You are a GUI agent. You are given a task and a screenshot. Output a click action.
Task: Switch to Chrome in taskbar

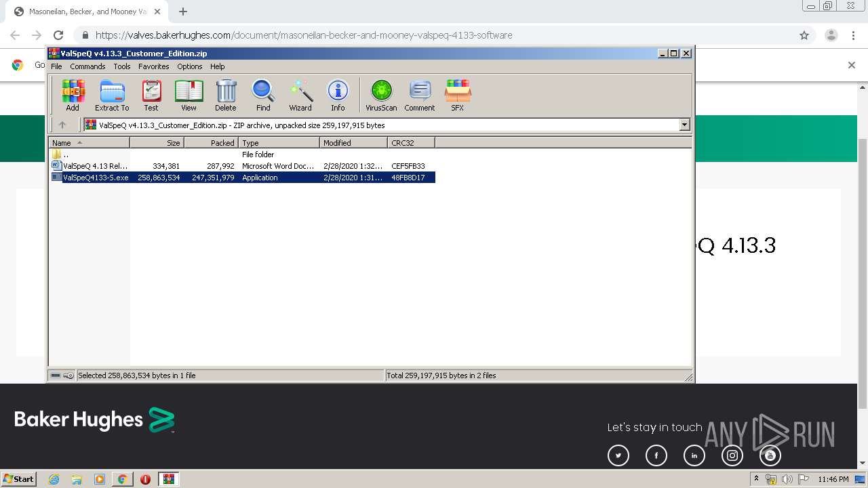(122, 479)
